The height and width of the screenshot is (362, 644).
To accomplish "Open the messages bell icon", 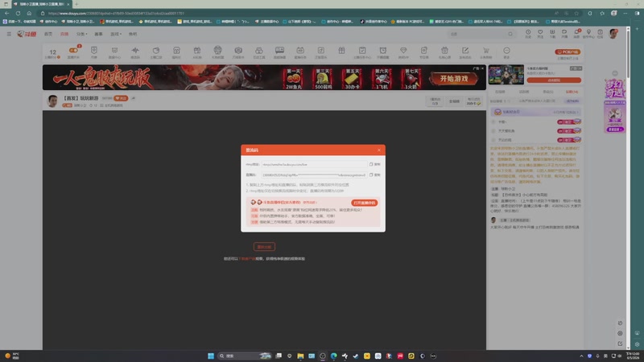I will [x=576, y=34].
